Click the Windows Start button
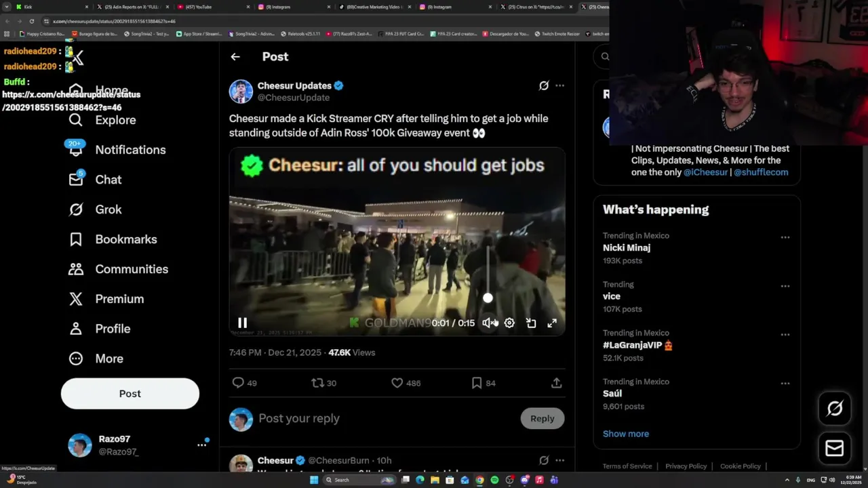Image resolution: width=868 pixels, height=488 pixels. point(314,480)
